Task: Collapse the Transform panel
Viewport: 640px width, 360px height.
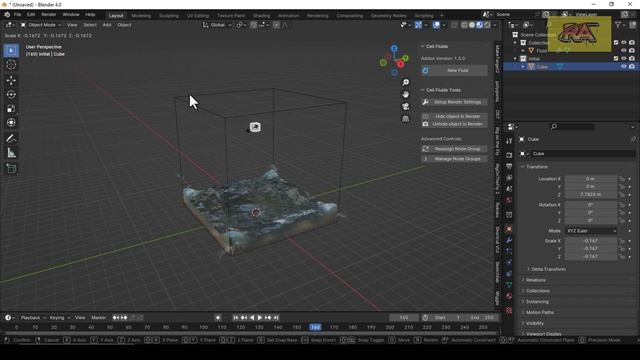Action: point(537,167)
